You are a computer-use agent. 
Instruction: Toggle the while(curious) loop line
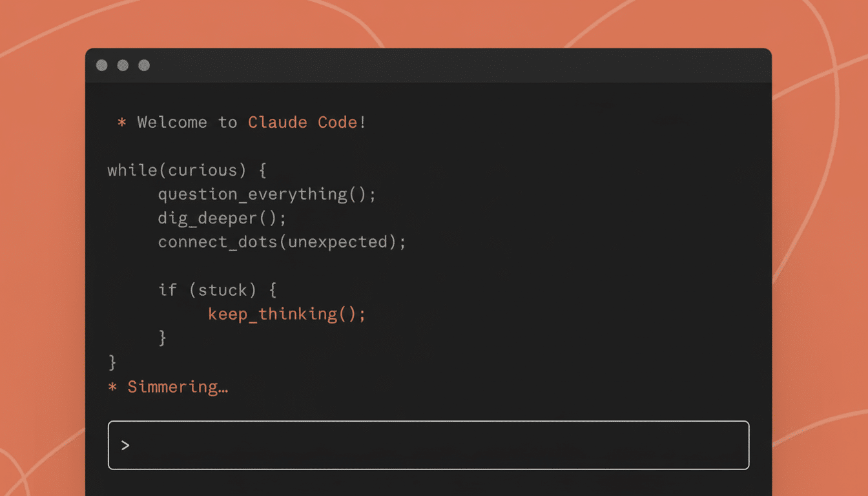click(x=187, y=170)
